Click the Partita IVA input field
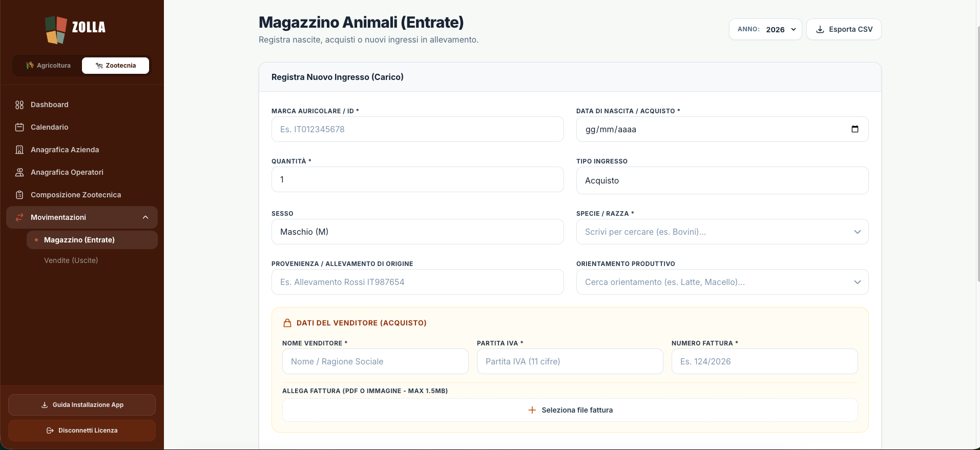The width and height of the screenshot is (980, 450). [570, 361]
